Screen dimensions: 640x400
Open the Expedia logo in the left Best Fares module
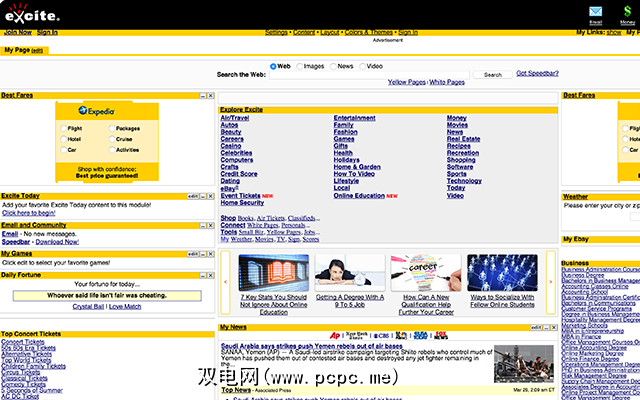pos(97,111)
